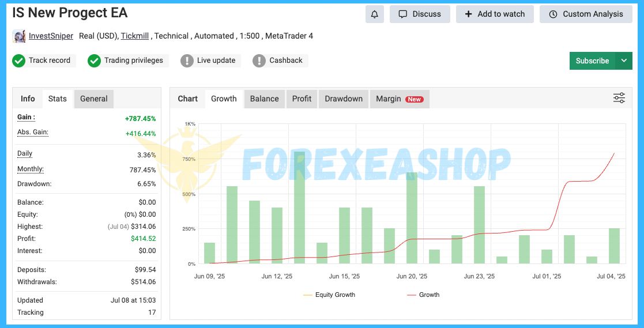Open the General tab
644x328 pixels.
93,99
